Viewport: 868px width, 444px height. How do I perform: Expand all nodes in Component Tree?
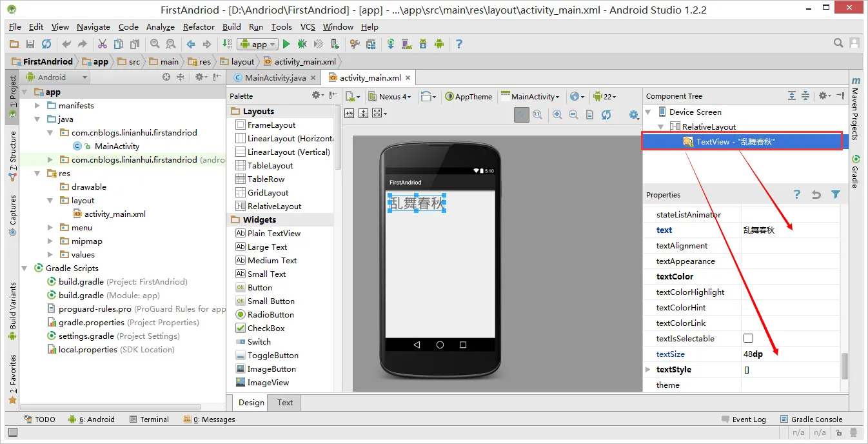[x=792, y=96]
